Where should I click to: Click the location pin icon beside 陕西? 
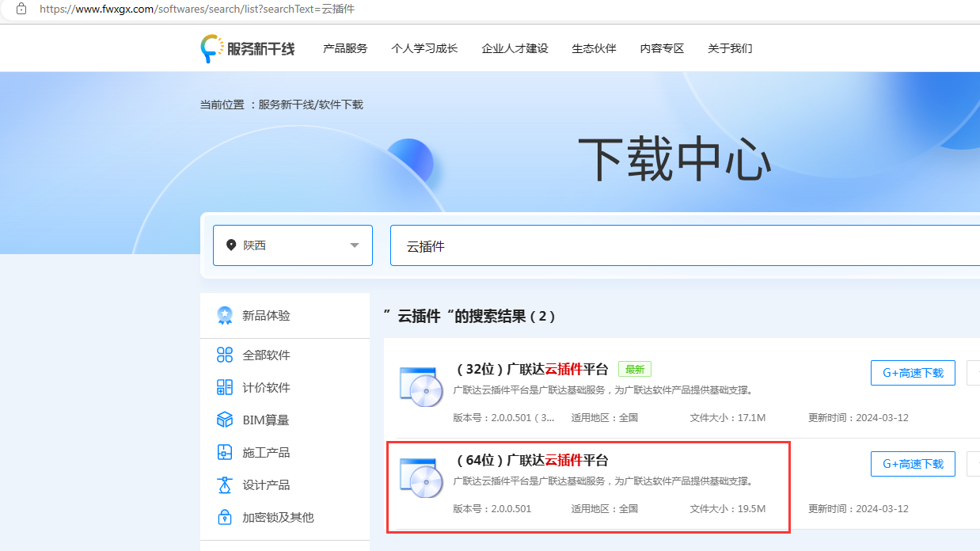pyautogui.click(x=231, y=245)
